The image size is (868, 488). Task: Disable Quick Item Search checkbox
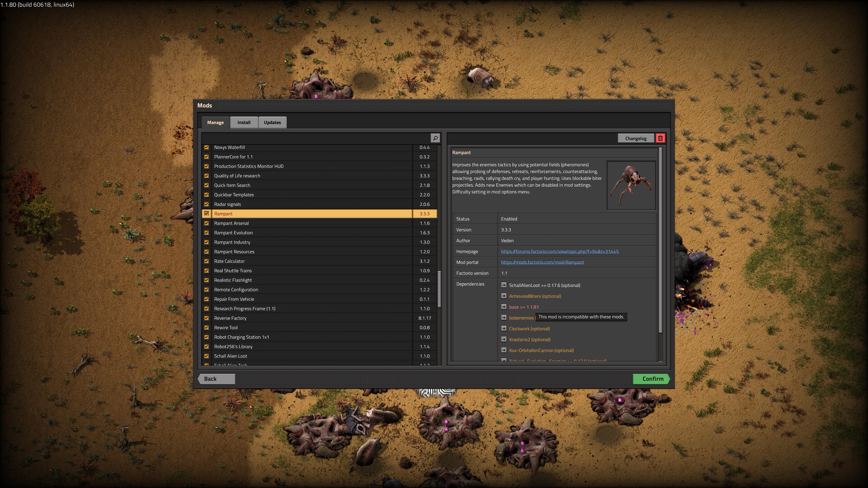point(207,185)
